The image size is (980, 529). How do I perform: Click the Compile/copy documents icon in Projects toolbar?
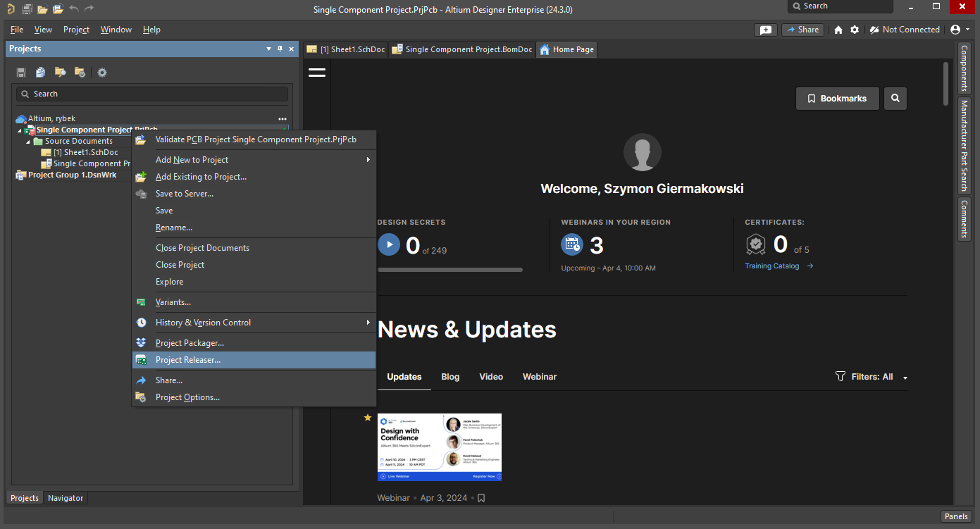point(41,73)
